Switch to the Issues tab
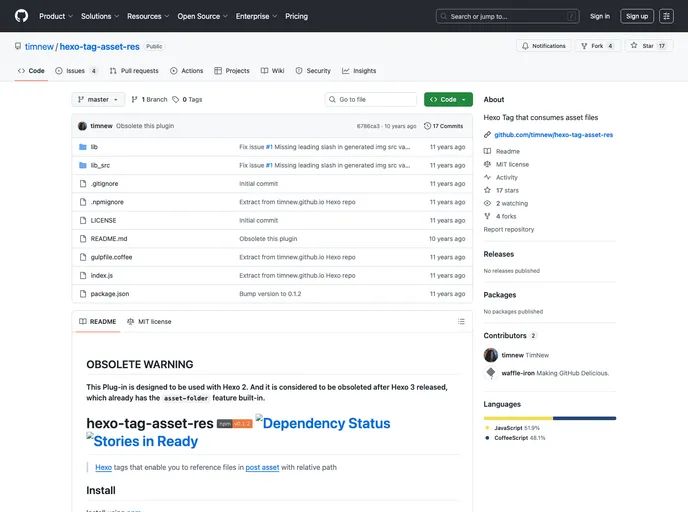Viewport: 688px width, 512px height. tap(76, 71)
